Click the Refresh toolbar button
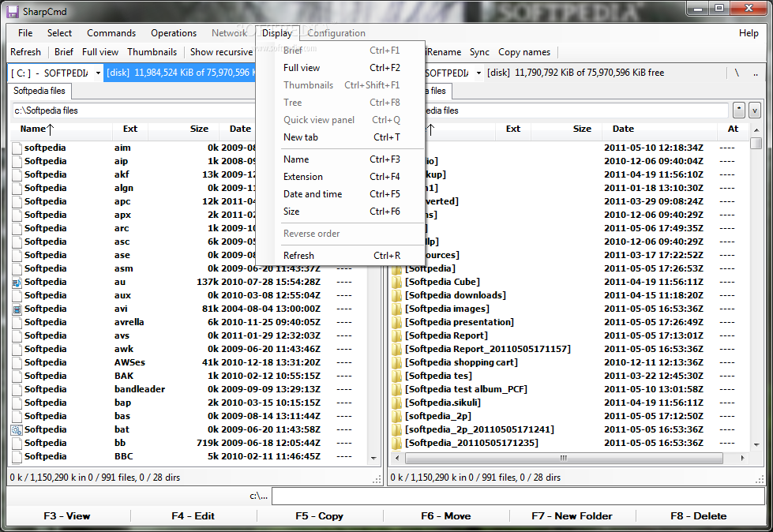 [25, 52]
